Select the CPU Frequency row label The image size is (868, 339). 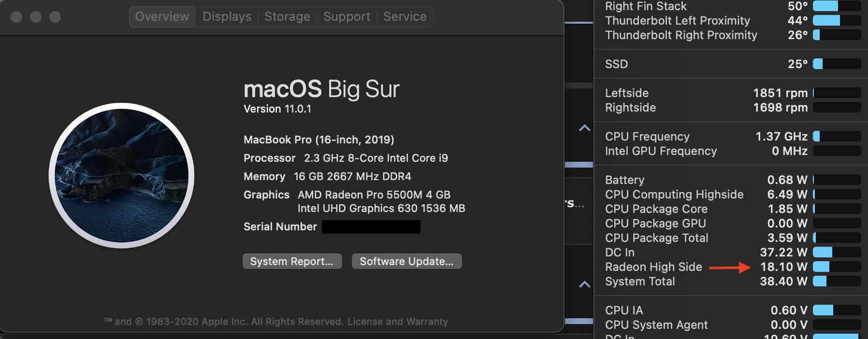[647, 137]
